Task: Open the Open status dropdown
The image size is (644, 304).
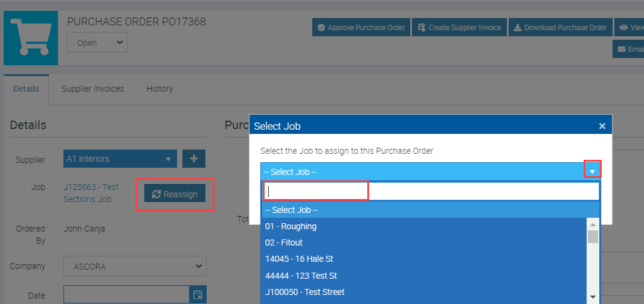Action: [x=97, y=43]
